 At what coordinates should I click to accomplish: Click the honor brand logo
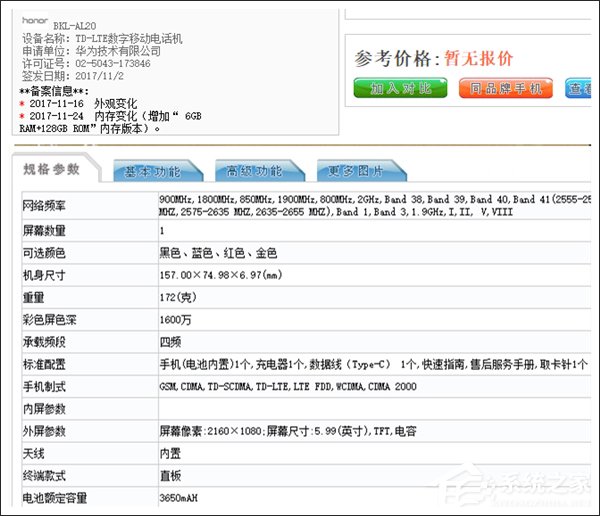pos(35,20)
